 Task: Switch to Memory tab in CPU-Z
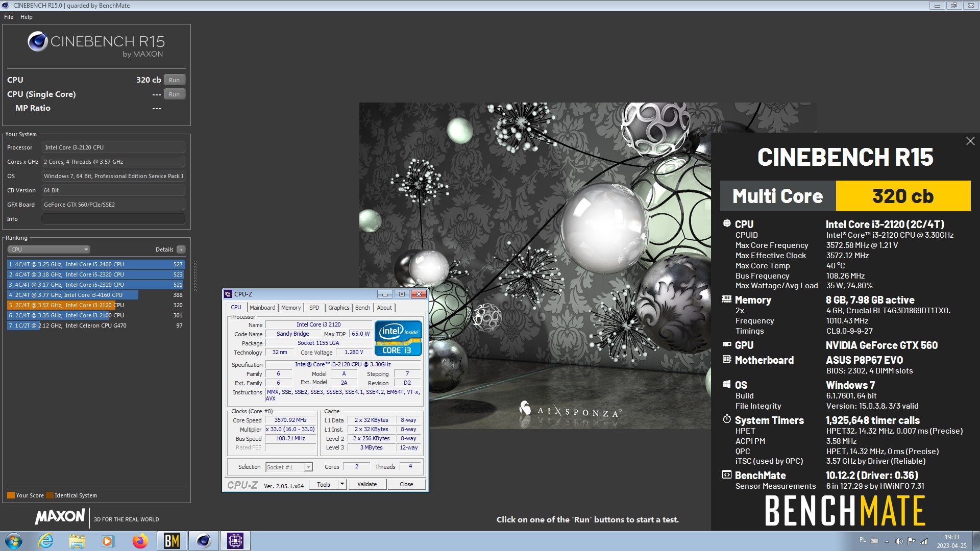pos(291,308)
